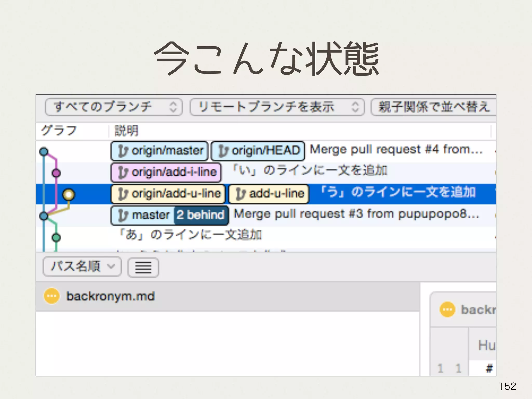The image size is (532, 399).
Task: Expand the パス名順 file sort dropdown
Action: tap(82, 267)
